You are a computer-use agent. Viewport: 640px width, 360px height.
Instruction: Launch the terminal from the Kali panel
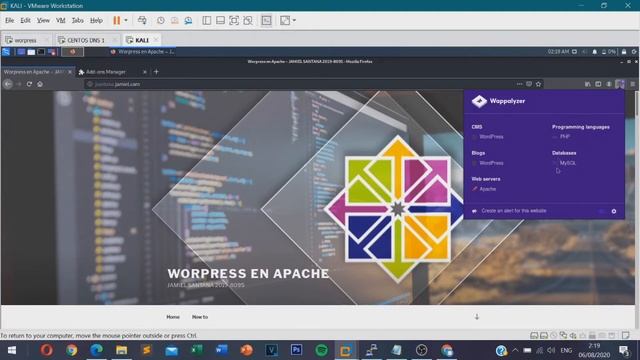[x=41, y=52]
